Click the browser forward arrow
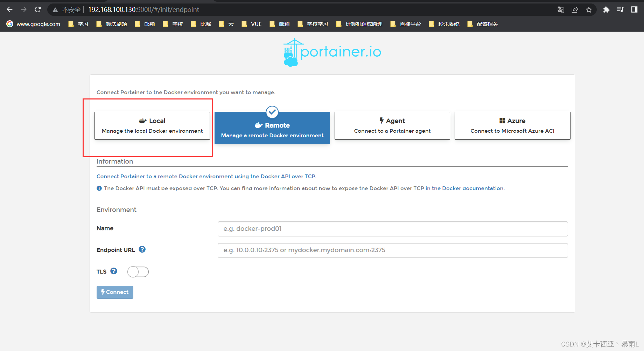 [23, 9]
